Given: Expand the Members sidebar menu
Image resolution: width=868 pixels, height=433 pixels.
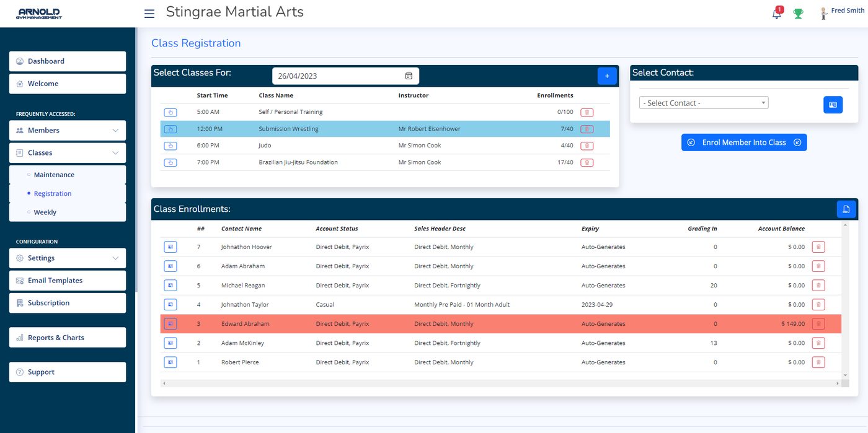Looking at the screenshot, I should click(x=68, y=130).
